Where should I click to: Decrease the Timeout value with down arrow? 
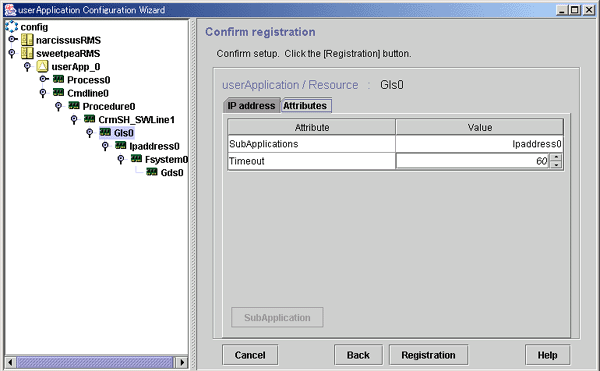(556, 165)
